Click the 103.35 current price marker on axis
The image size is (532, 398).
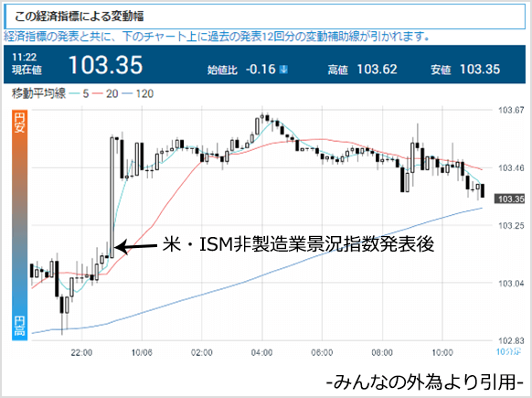point(509,199)
